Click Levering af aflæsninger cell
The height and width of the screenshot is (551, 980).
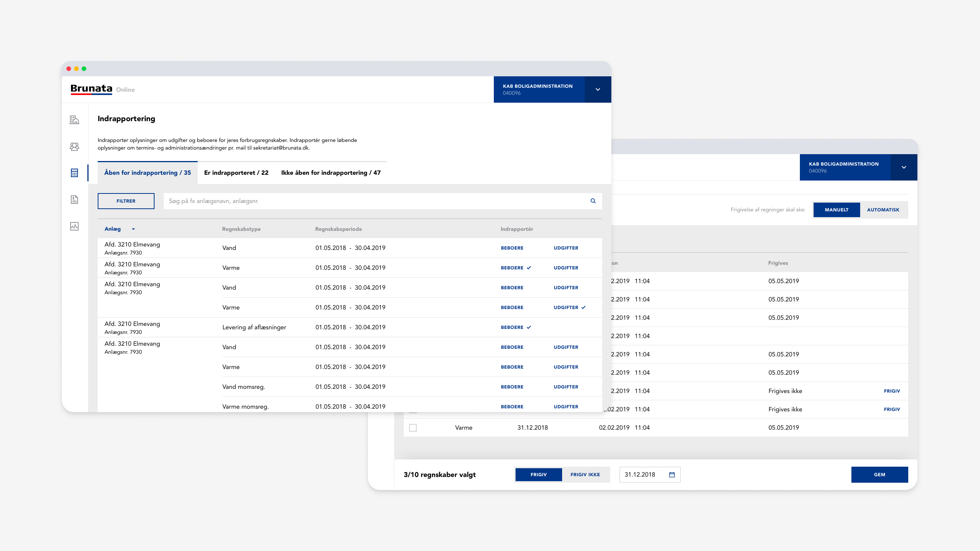point(254,327)
